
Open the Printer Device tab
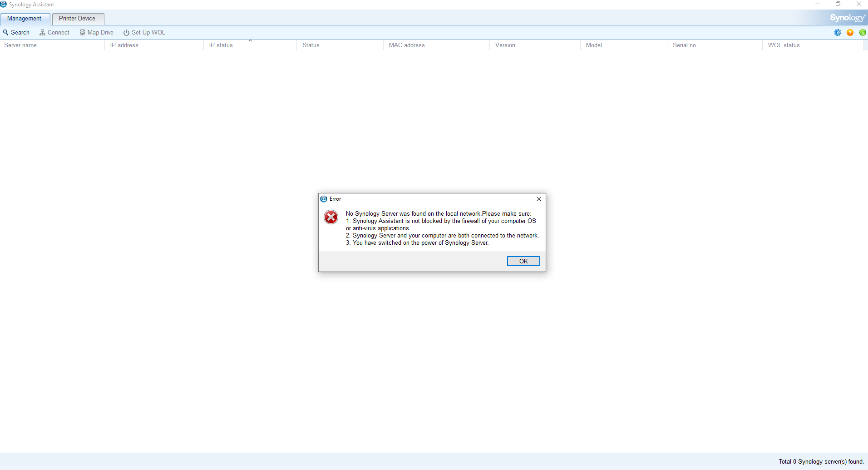pyautogui.click(x=78, y=19)
